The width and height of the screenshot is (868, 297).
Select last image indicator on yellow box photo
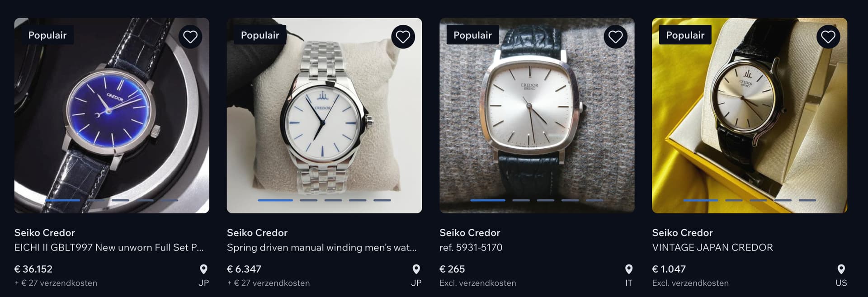point(807,200)
